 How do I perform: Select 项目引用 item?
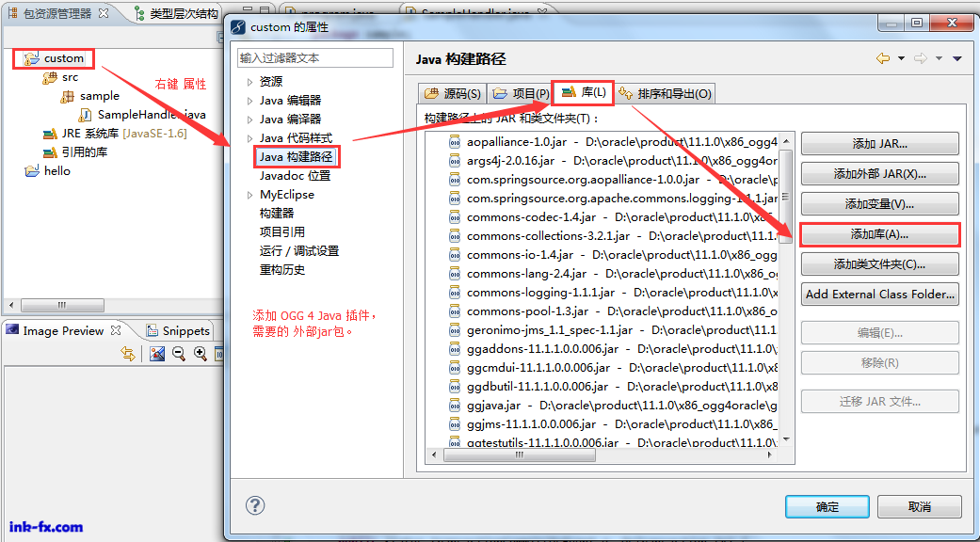pos(282,232)
